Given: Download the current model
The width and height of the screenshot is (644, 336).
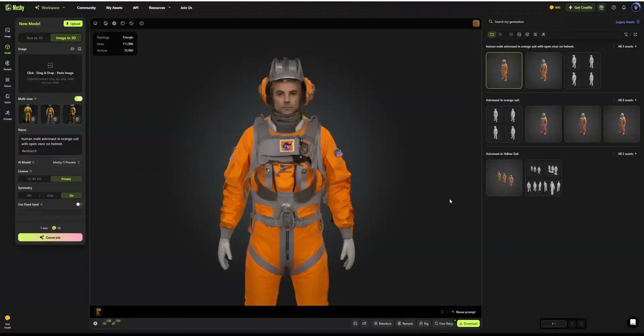Looking at the screenshot, I should [468, 323].
